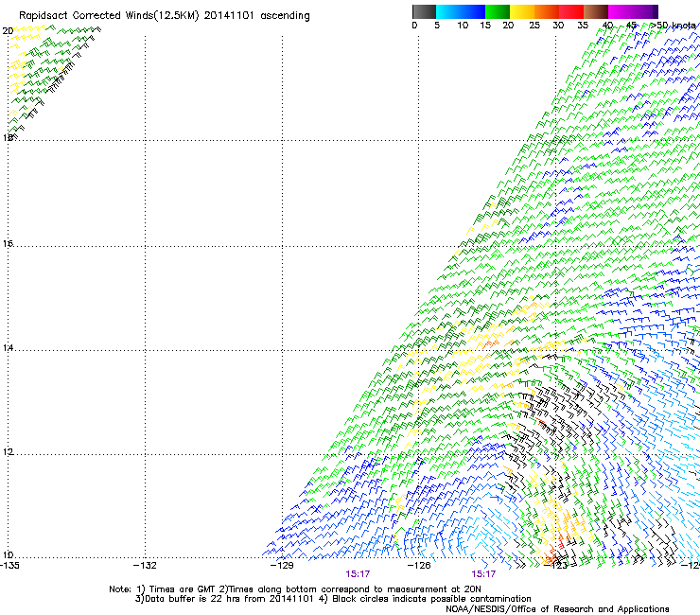
Task: Click the latitude label '14'
Action: (x=8, y=348)
